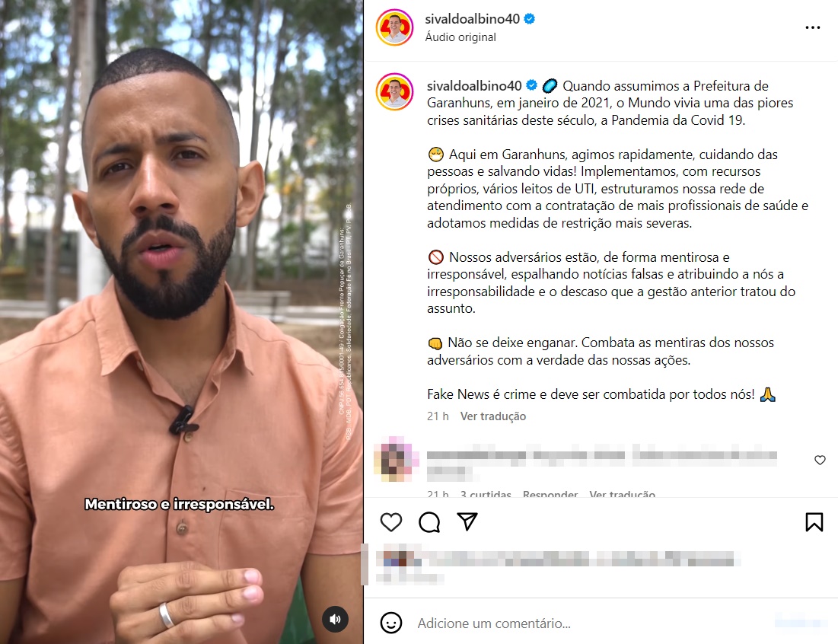This screenshot has height=644, width=838.
Task: Open the emoji picker smiley icon
Action: coord(390,623)
